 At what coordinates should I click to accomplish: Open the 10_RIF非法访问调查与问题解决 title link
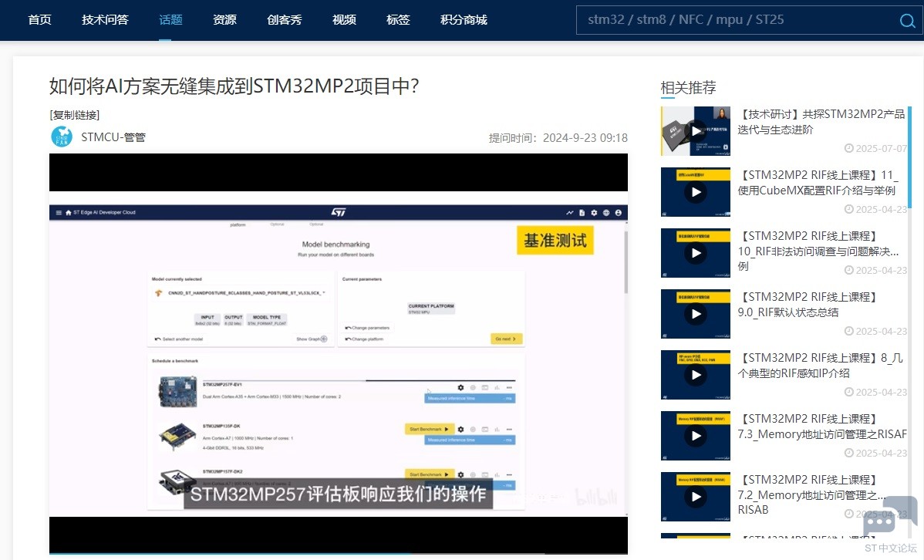tap(818, 251)
